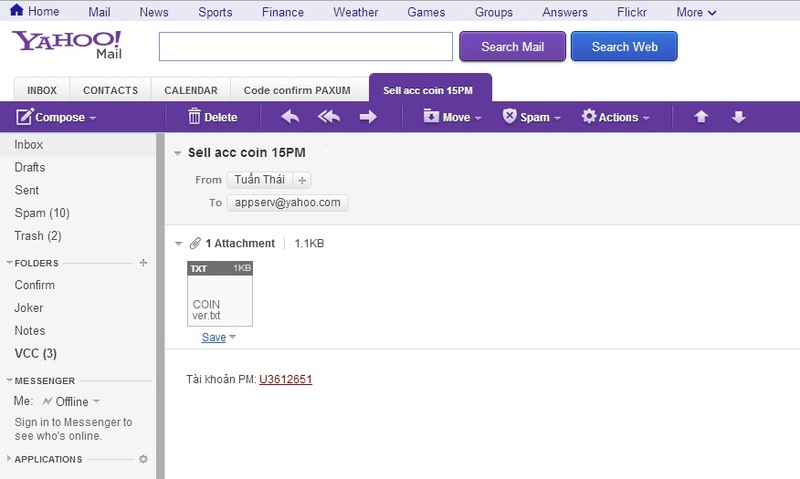
Task: Click the Yahoo Mail logo
Action: (x=67, y=45)
